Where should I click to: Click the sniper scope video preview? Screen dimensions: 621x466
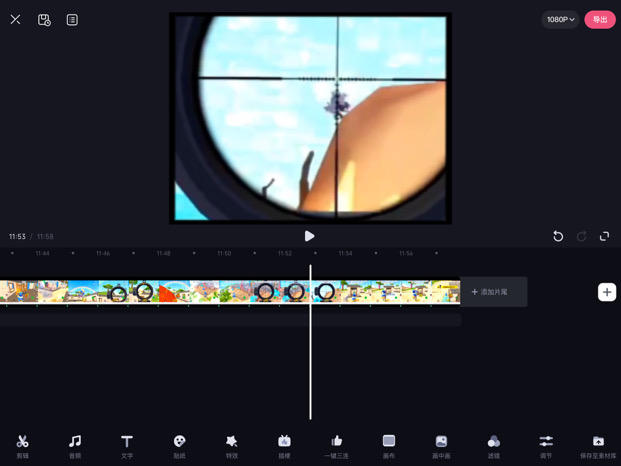(310, 118)
